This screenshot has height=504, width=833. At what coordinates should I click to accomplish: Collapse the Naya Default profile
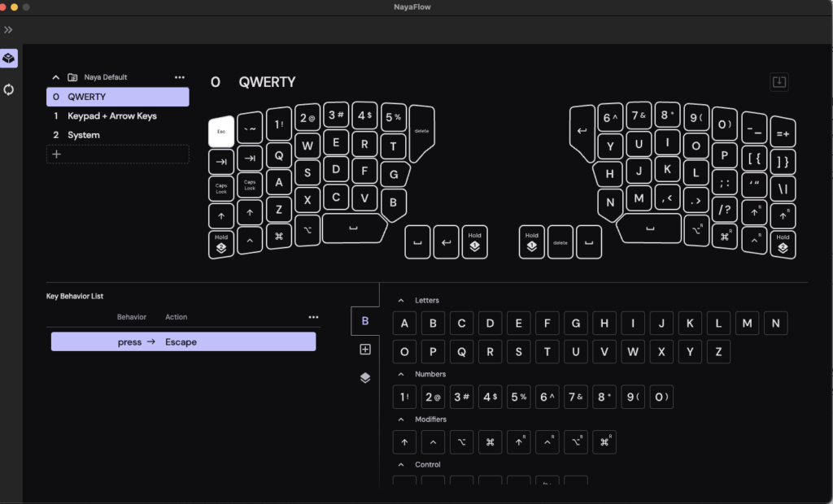point(56,77)
